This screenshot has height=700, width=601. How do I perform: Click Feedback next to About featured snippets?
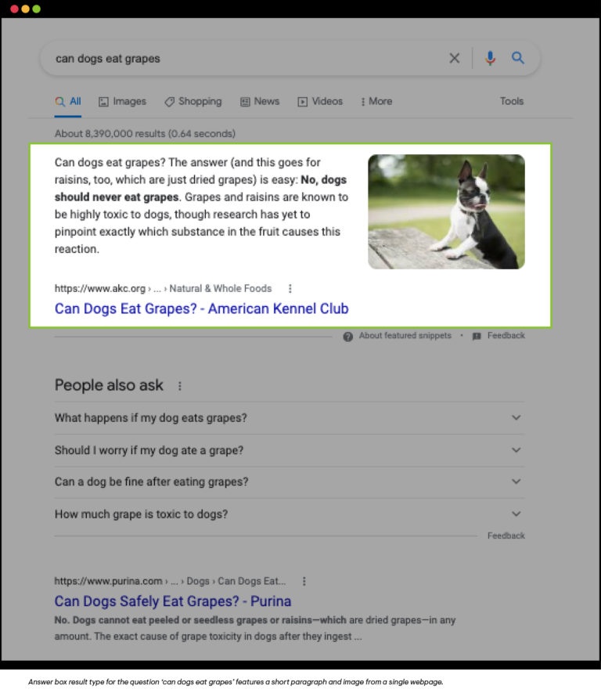click(506, 336)
